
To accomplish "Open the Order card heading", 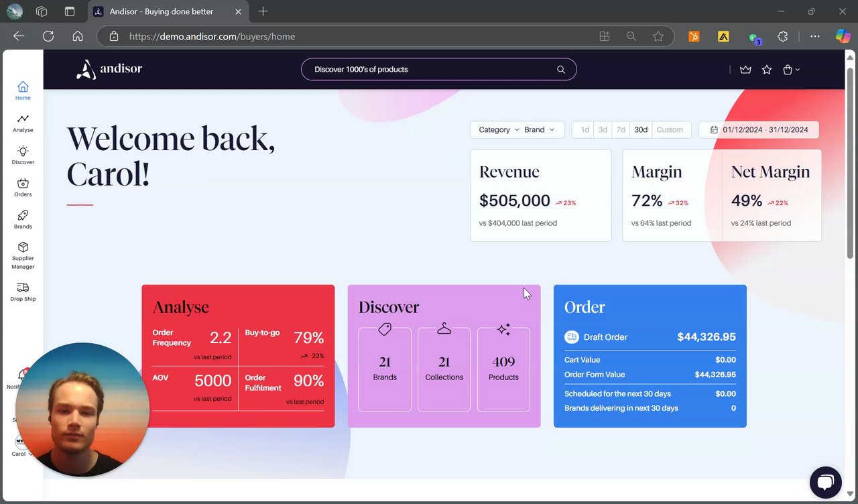I will (x=585, y=307).
